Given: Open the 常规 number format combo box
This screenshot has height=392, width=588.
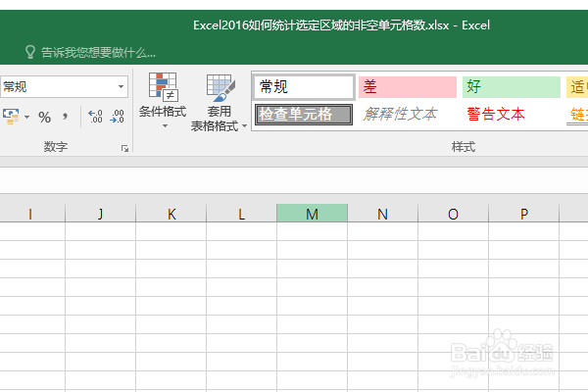Looking at the screenshot, I should point(64,87).
